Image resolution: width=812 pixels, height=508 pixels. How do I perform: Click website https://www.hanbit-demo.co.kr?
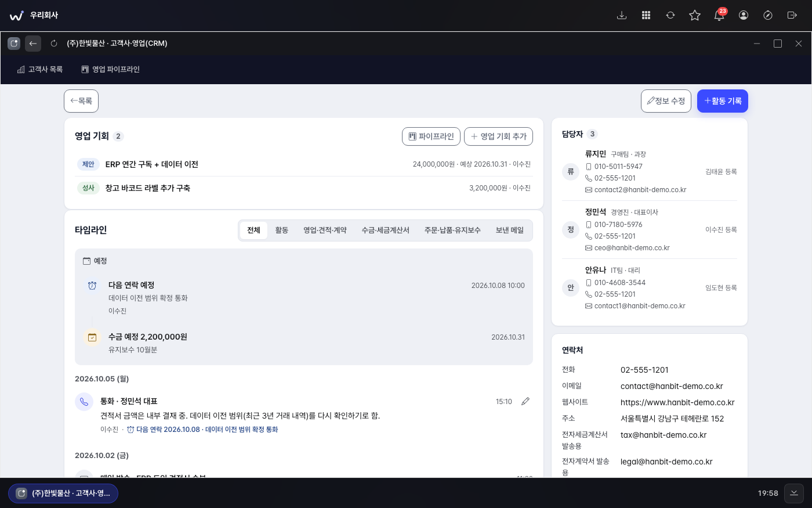point(677,402)
